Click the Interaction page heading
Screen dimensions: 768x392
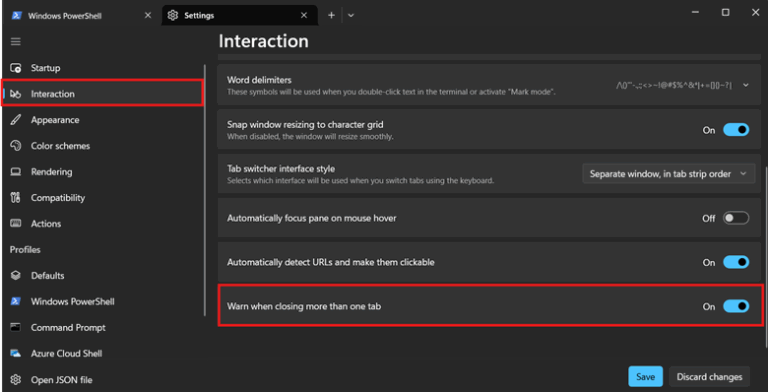pyautogui.click(x=264, y=41)
